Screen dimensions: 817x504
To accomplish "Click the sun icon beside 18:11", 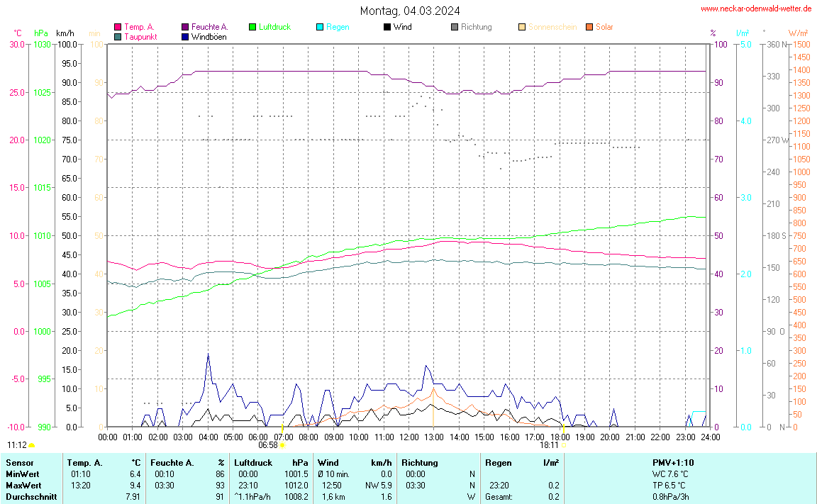I will tap(565, 445).
